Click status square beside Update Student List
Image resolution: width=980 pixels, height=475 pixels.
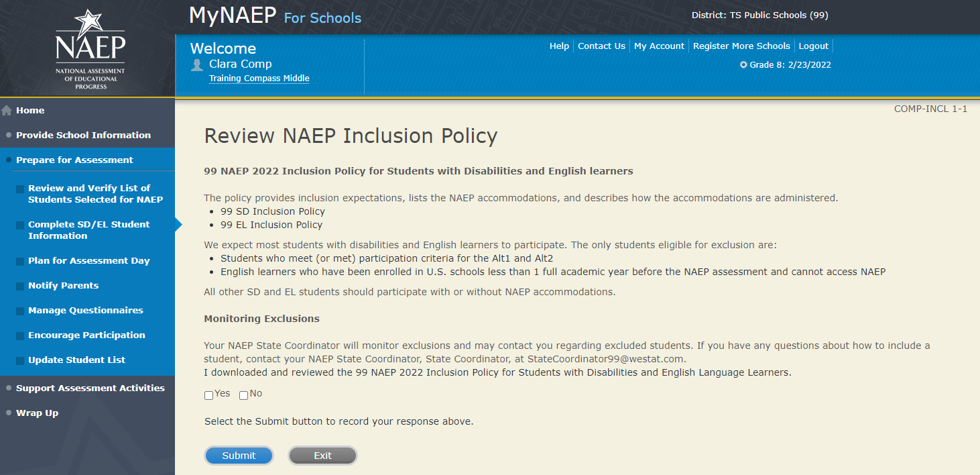[x=20, y=361]
